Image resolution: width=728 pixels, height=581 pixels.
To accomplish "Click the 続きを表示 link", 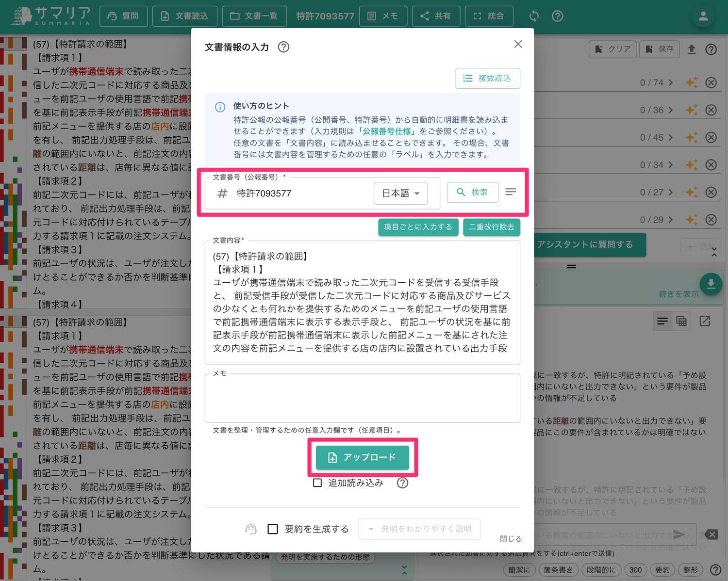I will pyautogui.click(x=678, y=294).
